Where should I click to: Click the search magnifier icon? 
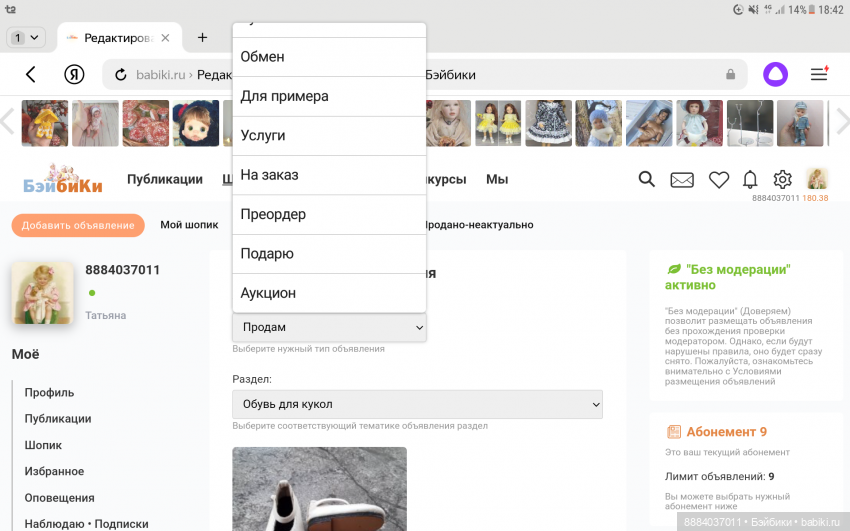click(647, 179)
